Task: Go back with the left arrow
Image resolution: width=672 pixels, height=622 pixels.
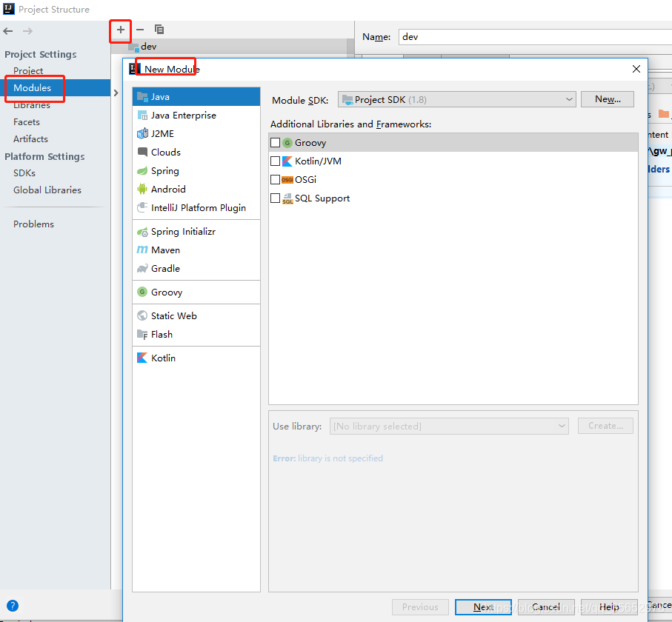Action: pos(7,31)
